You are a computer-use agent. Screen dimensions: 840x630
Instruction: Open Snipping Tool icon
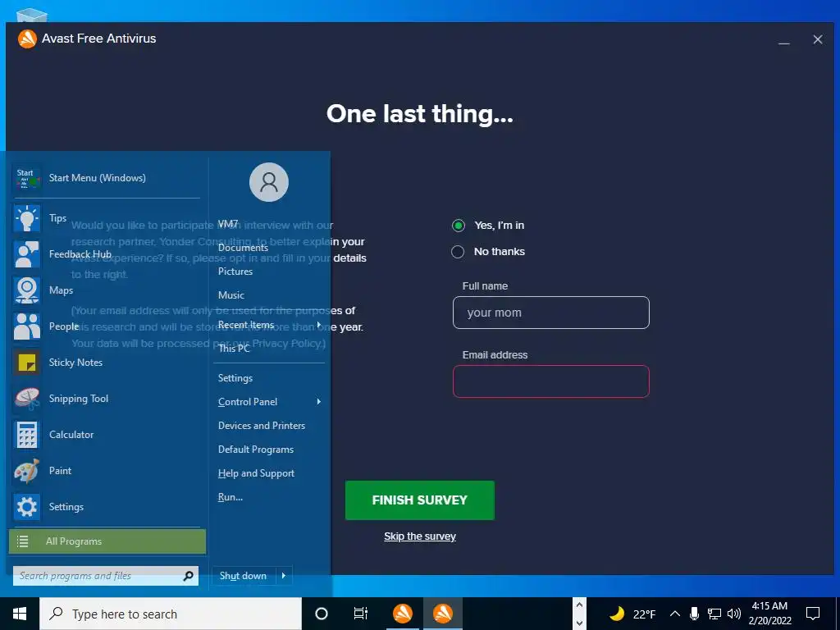pyautogui.click(x=26, y=399)
